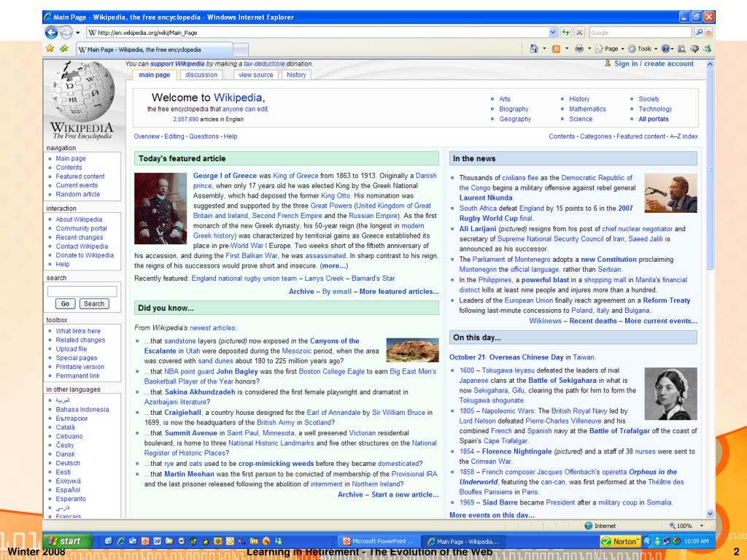The width and height of the screenshot is (747, 560).
Task: Click the Home icon in the command bar
Action: pos(534,49)
